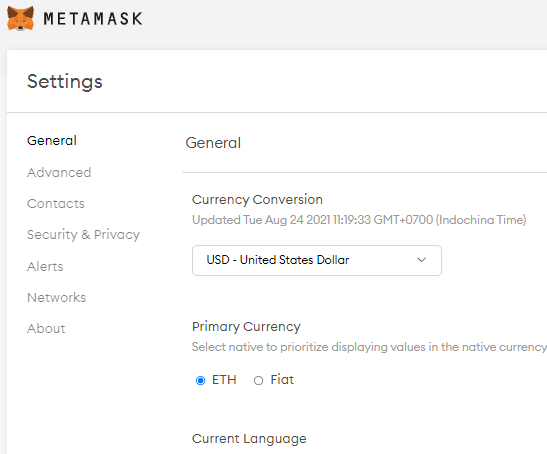View the About section
547x454 pixels.
[x=46, y=329]
